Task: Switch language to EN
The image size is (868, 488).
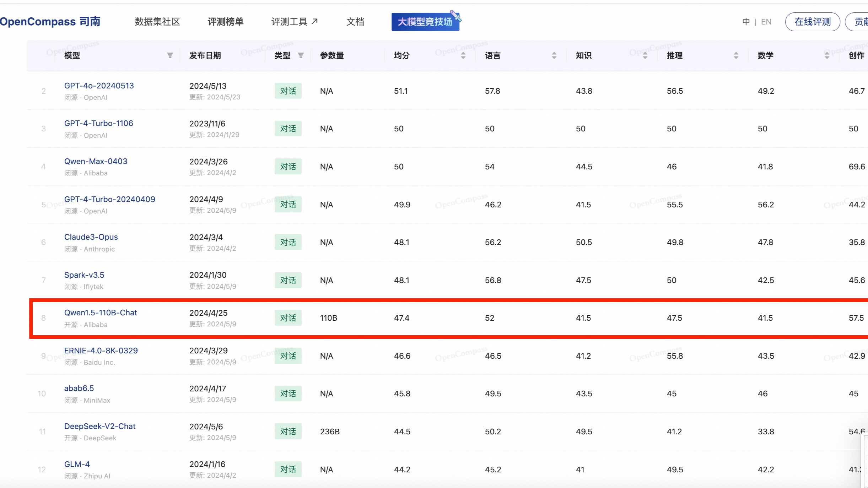Action: [766, 22]
